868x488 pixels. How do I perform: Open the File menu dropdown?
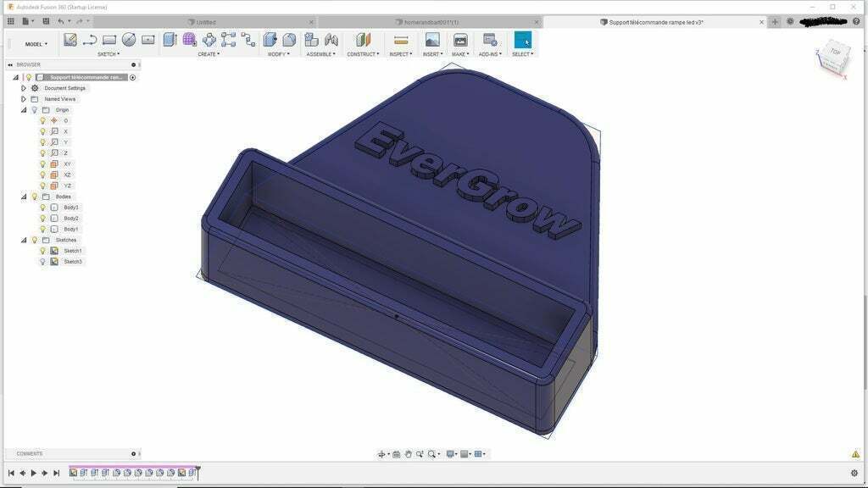[28, 21]
